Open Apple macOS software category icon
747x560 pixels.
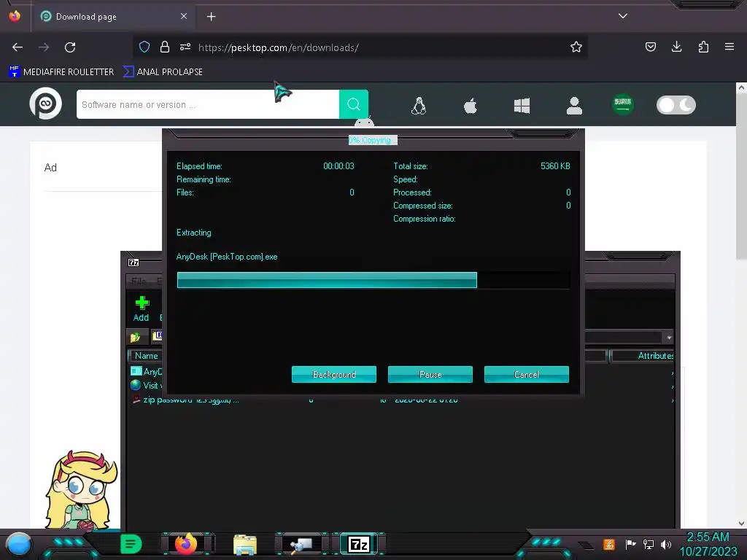pyautogui.click(x=471, y=106)
